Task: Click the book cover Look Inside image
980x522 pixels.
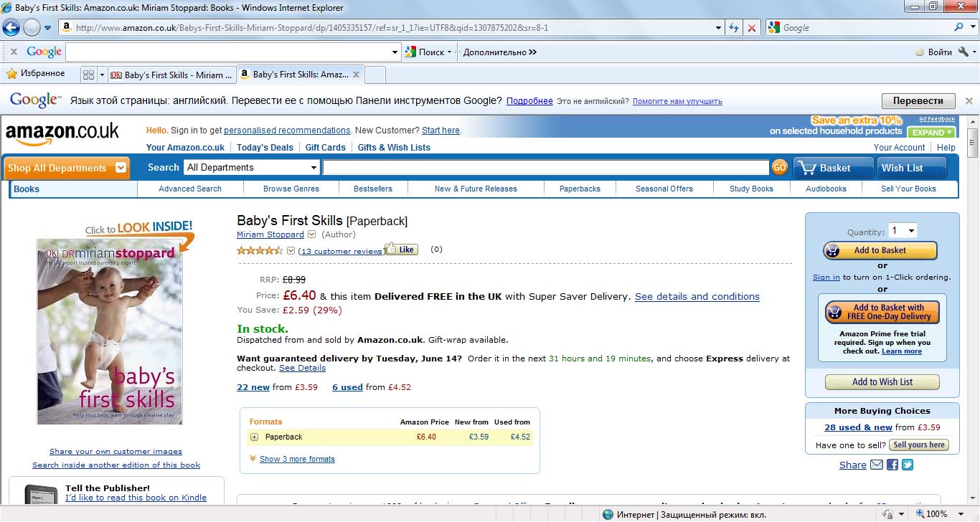Action: pyautogui.click(x=110, y=331)
